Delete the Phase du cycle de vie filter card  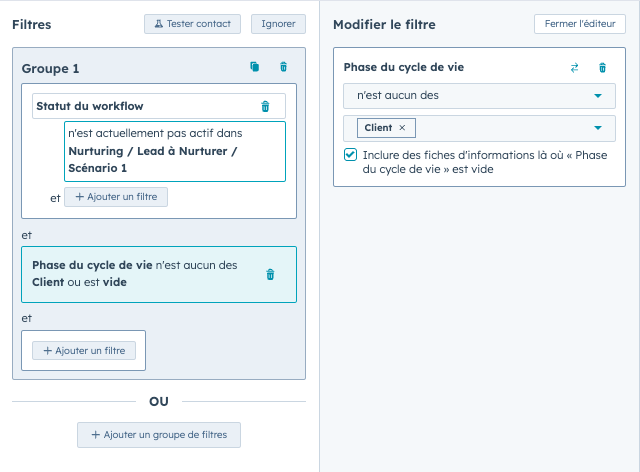(x=270, y=274)
